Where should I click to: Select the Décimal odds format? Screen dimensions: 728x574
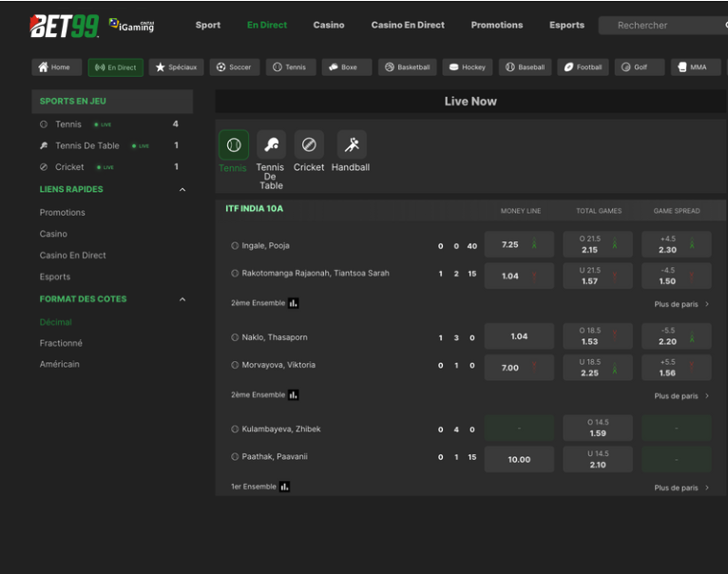pyautogui.click(x=55, y=322)
